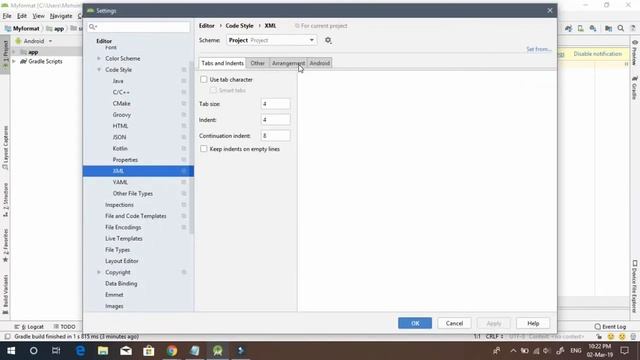
Task: Focus the settings search box
Action: pyautogui.click(x=138, y=27)
